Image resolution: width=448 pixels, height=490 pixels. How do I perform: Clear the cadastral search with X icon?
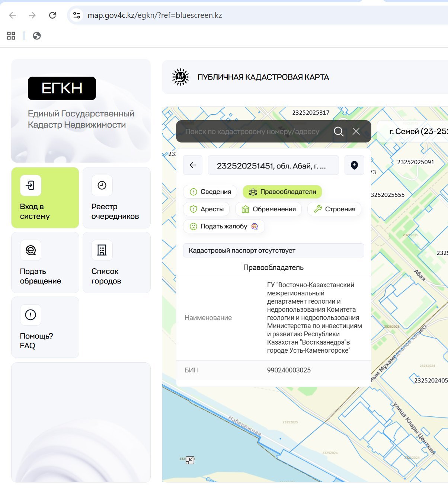click(x=356, y=131)
